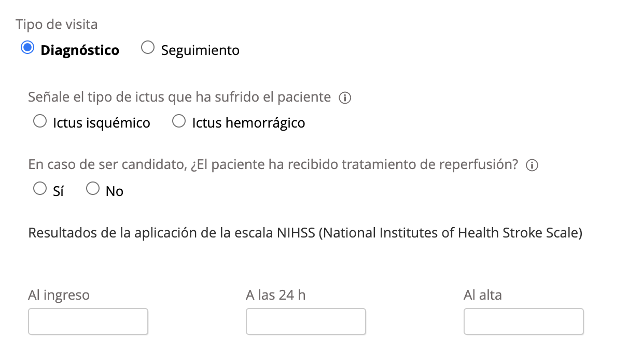Click the 'En caso de ser candidato' question text
The width and height of the screenshot is (642, 364).
coord(273,164)
